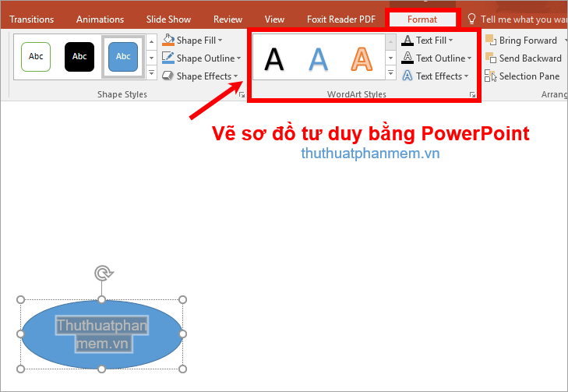Click the lightbulb Tell me icon
568x392 pixels.
471,19
